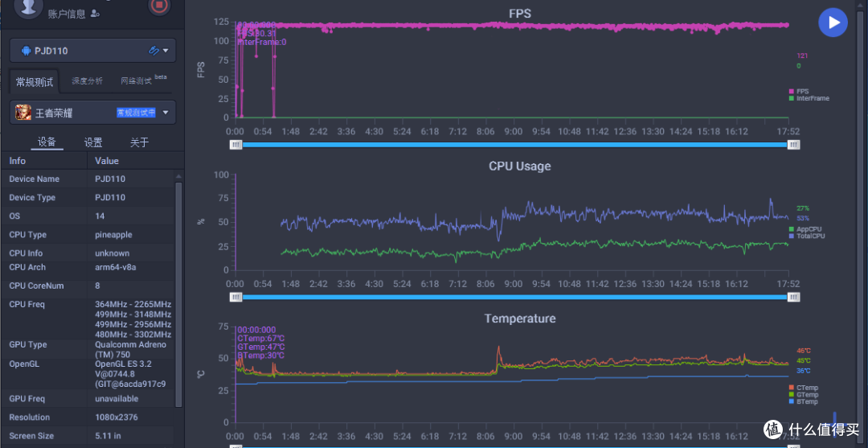Select the CPU Info value unknown
The image size is (868, 448).
point(113,253)
